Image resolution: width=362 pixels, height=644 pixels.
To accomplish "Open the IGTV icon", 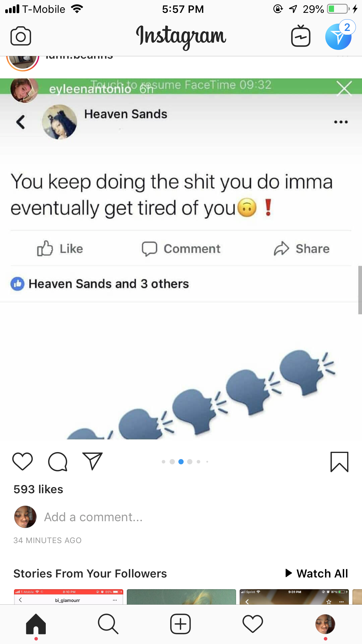I will (x=301, y=36).
